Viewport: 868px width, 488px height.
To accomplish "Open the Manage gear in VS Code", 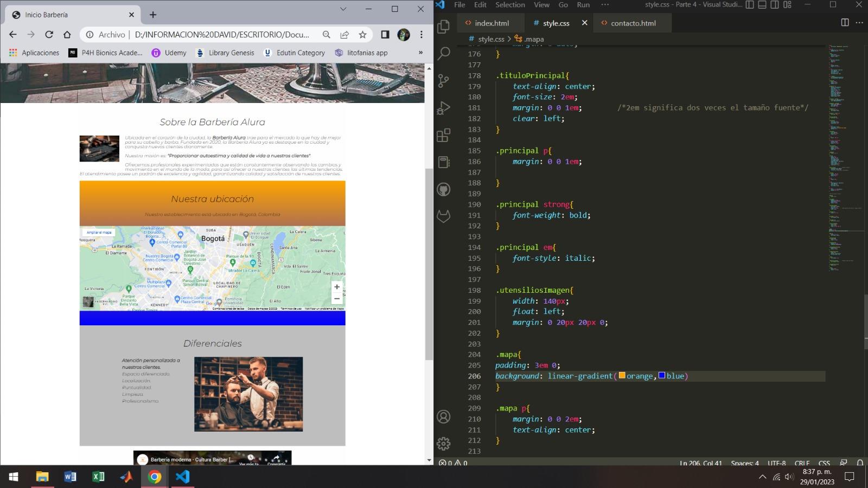I will [x=444, y=444].
